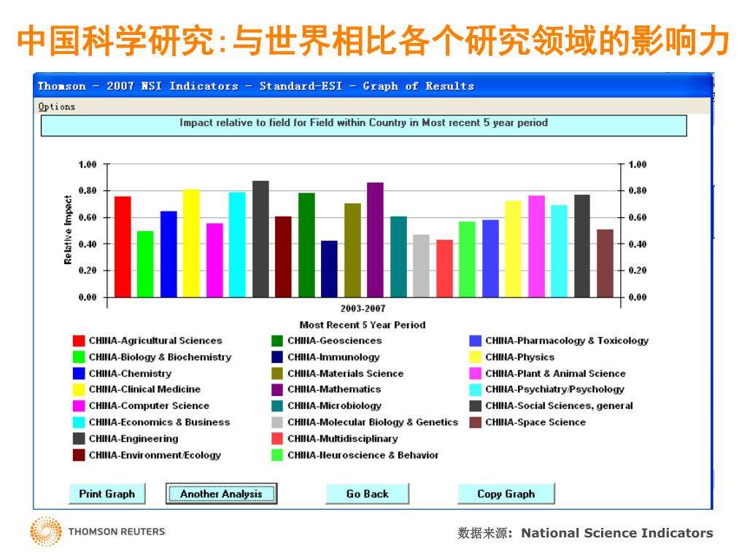Click the chart title about Impact relative to field

(363, 122)
